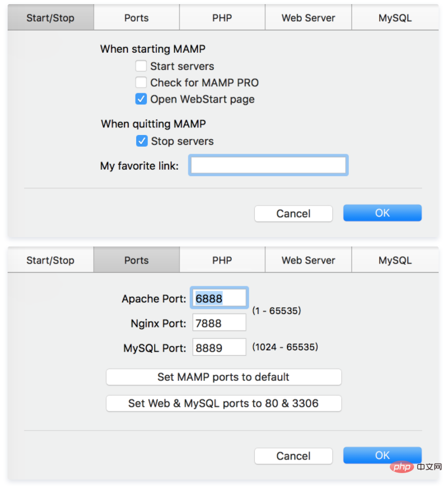448x486 pixels.
Task: Click the '(1024 - 65535)' range text
Action: 285,347
